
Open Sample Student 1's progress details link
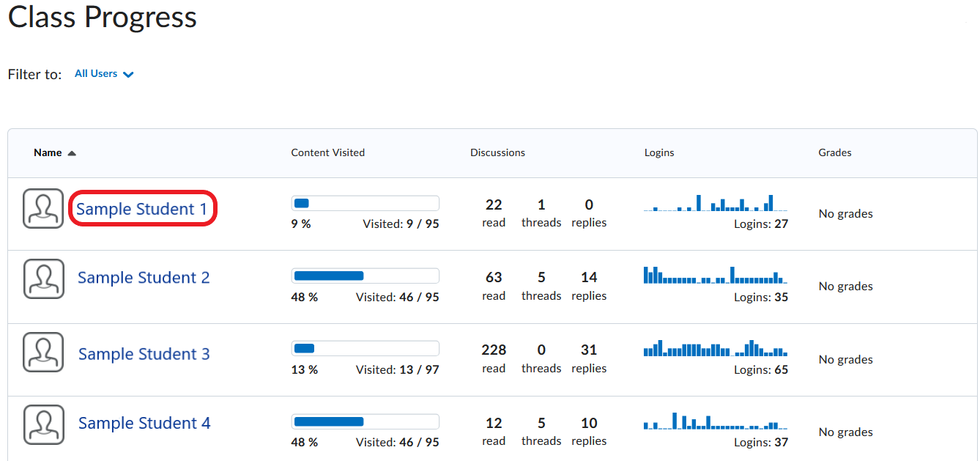tap(142, 208)
